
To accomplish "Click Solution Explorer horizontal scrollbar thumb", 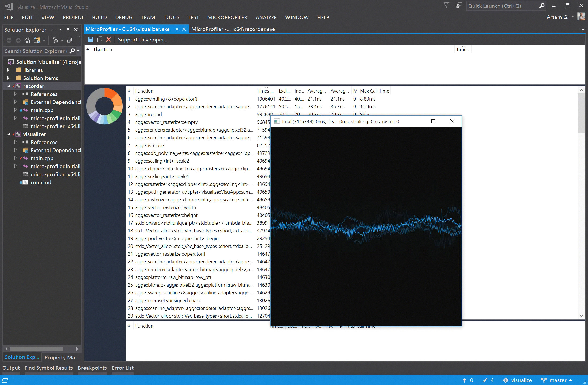I will pos(36,349).
